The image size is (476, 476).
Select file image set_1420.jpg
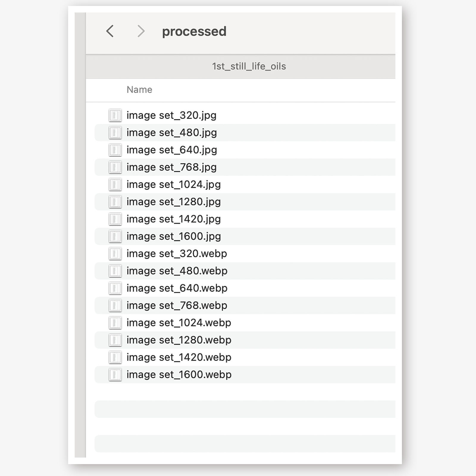click(x=173, y=219)
